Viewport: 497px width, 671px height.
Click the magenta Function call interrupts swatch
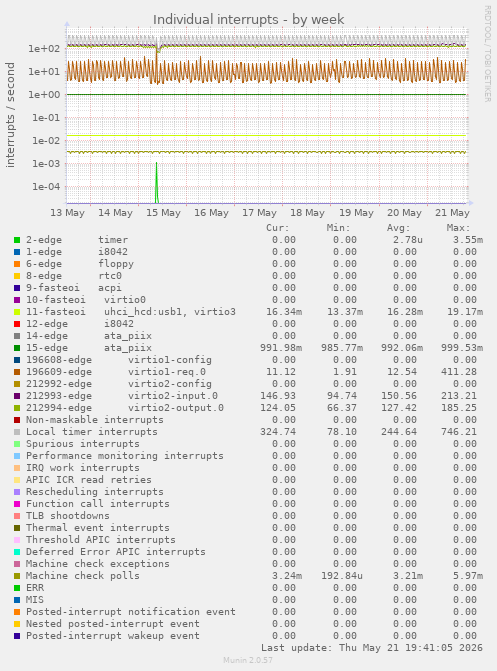pos(17,504)
